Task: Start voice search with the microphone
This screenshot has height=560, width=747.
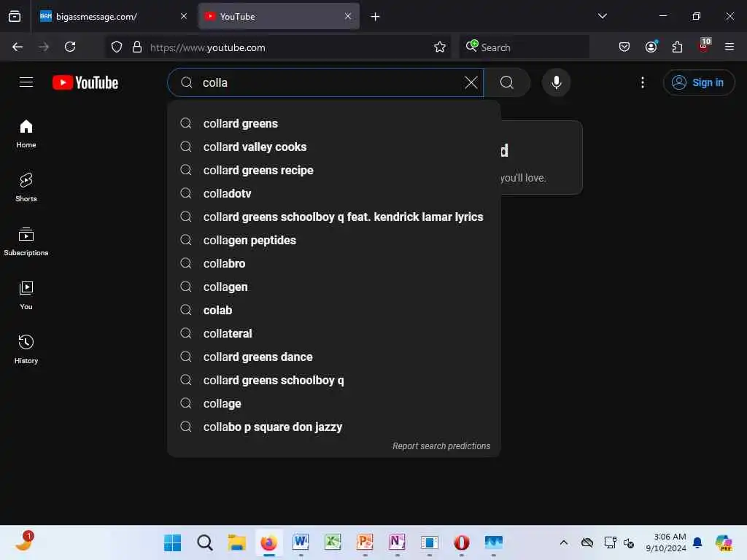Action: pyautogui.click(x=556, y=82)
